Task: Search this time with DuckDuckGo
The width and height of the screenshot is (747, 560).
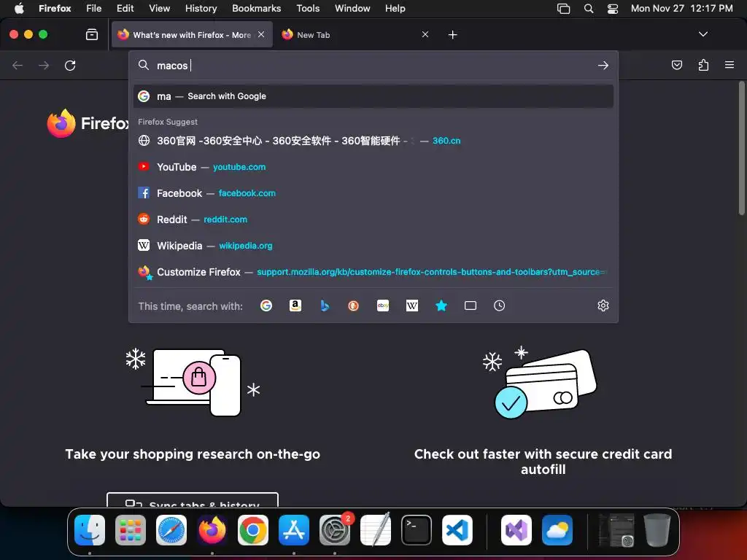Action: [x=354, y=306]
